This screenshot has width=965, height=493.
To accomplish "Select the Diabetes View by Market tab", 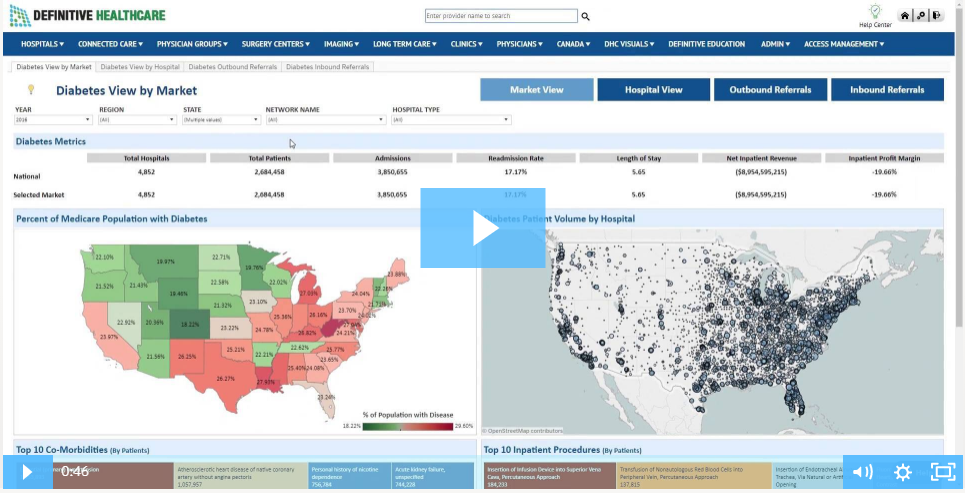I will pos(54,66).
